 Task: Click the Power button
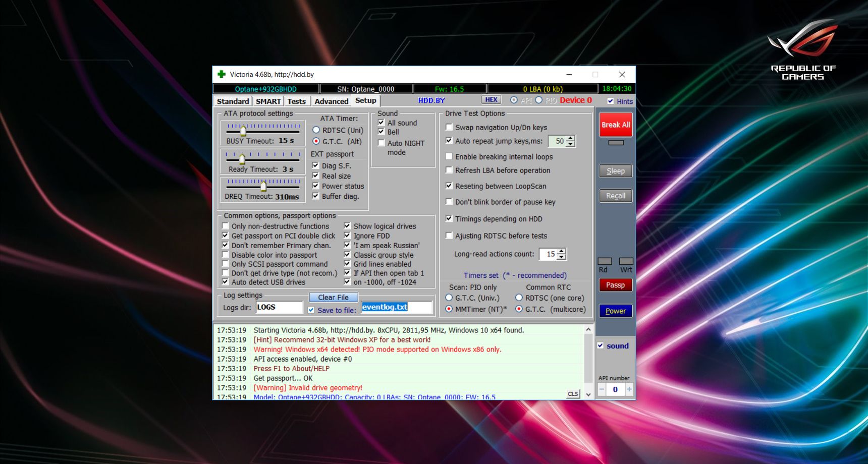pos(616,311)
